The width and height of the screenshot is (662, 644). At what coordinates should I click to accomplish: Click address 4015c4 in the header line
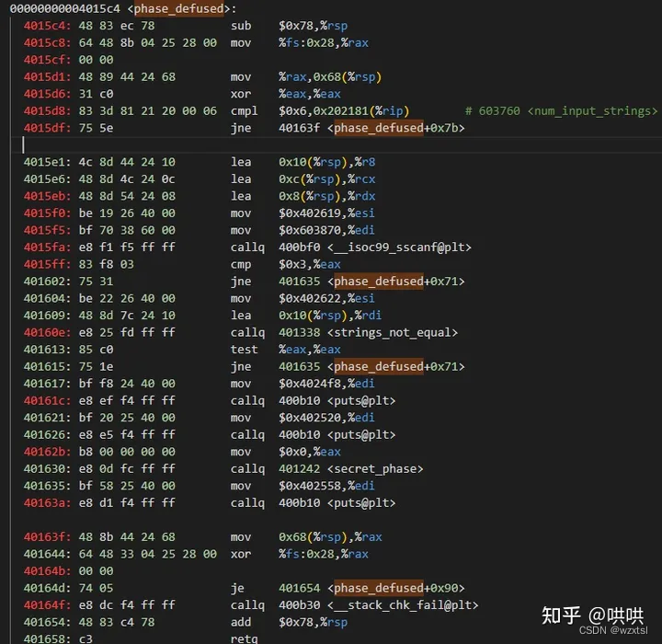64,8
